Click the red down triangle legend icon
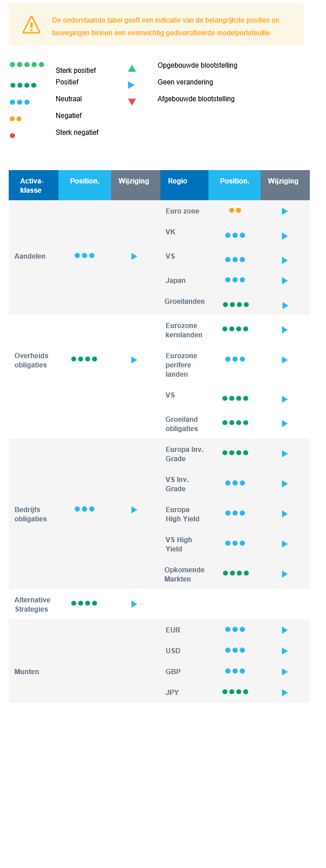 132,102
